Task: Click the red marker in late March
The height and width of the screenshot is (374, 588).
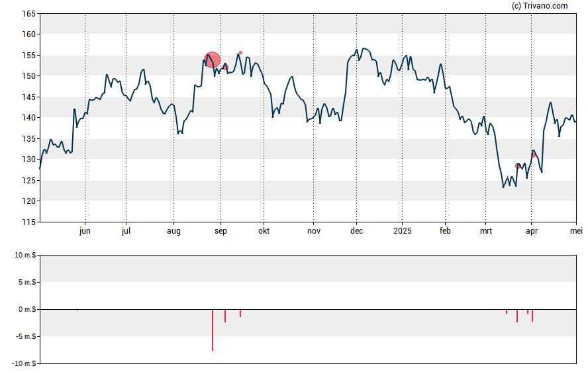Action: click(518, 166)
